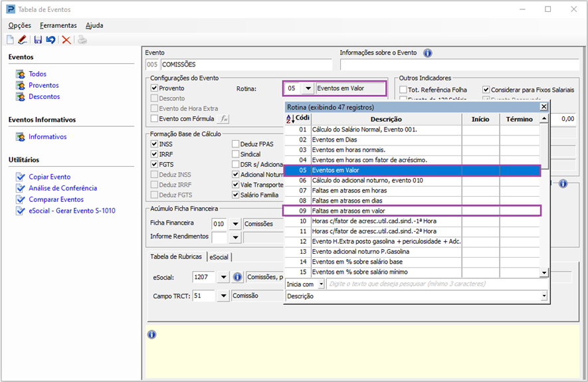Open the Ferramentas menu
Viewport: 588px width, 382px height.
point(58,25)
